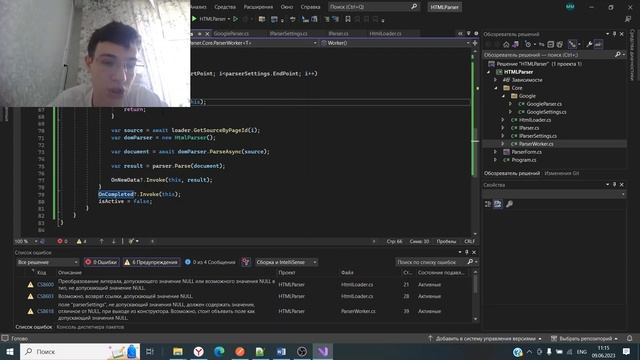The width and height of the screenshot is (640, 360).
Task: Expand the Зависимости node
Action: pos(496,80)
